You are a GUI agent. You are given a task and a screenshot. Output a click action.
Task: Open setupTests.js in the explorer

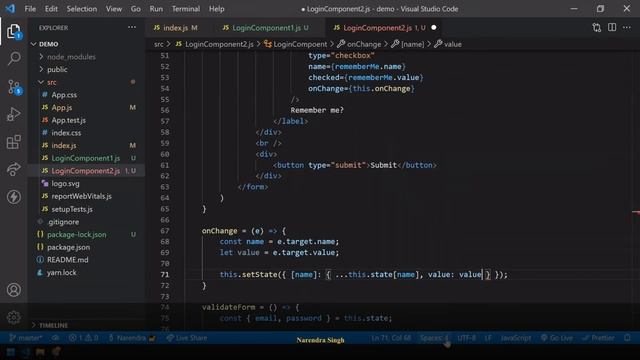pyautogui.click(x=72, y=209)
